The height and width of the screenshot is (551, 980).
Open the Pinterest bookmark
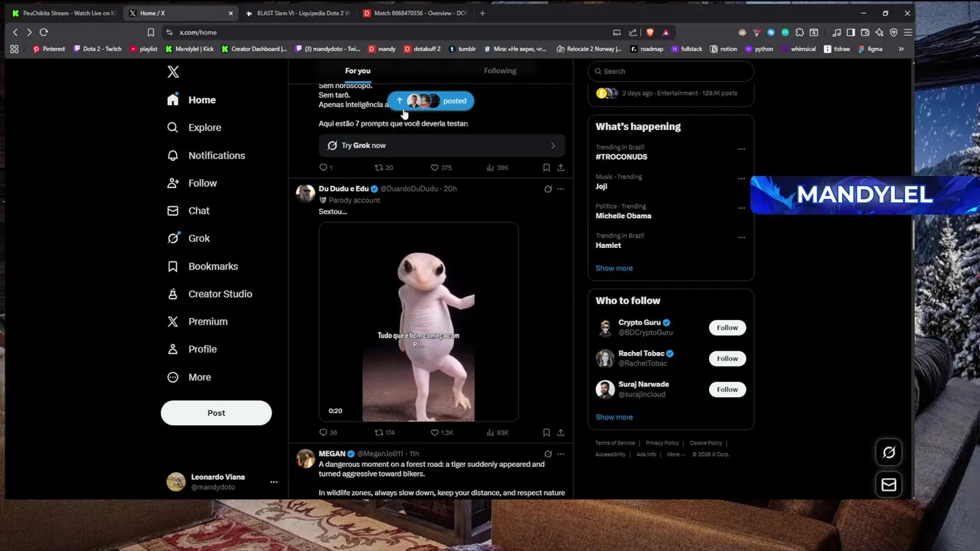tap(48, 49)
